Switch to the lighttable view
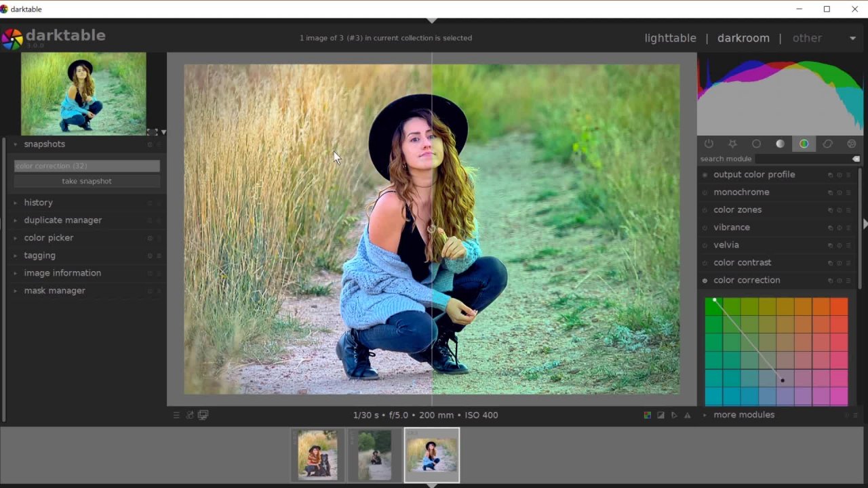Image resolution: width=868 pixels, height=488 pixels. click(x=670, y=39)
